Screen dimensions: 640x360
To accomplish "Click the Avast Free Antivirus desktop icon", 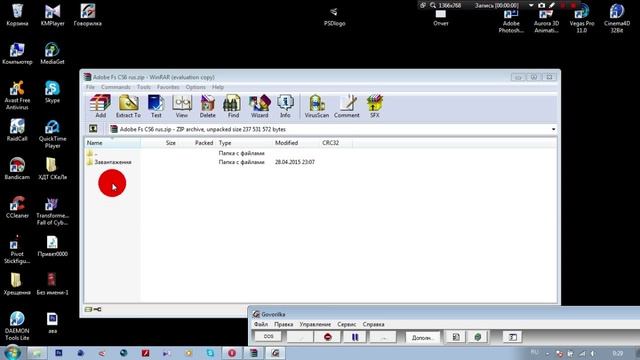I will point(17,95).
